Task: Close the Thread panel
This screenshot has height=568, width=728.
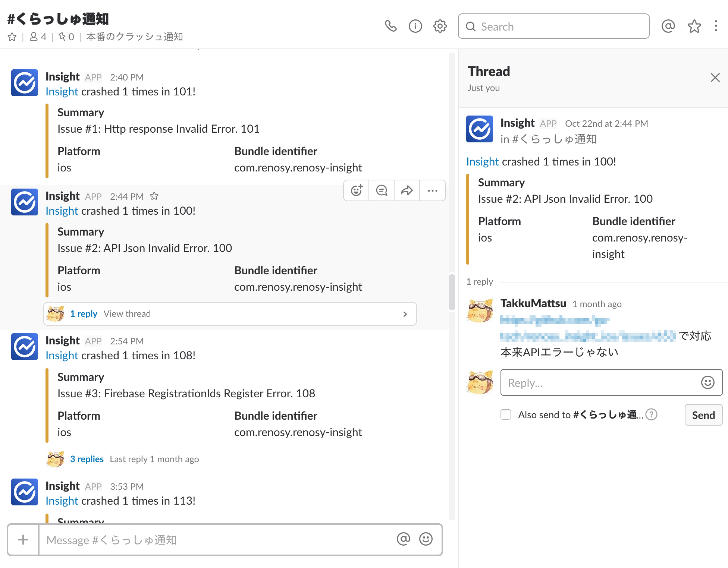Action: tap(715, 78)
